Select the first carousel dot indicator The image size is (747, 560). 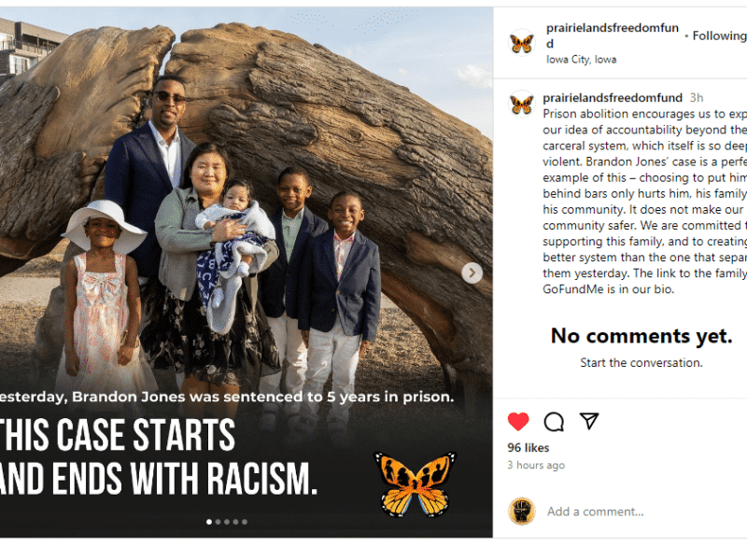(208, 522)
